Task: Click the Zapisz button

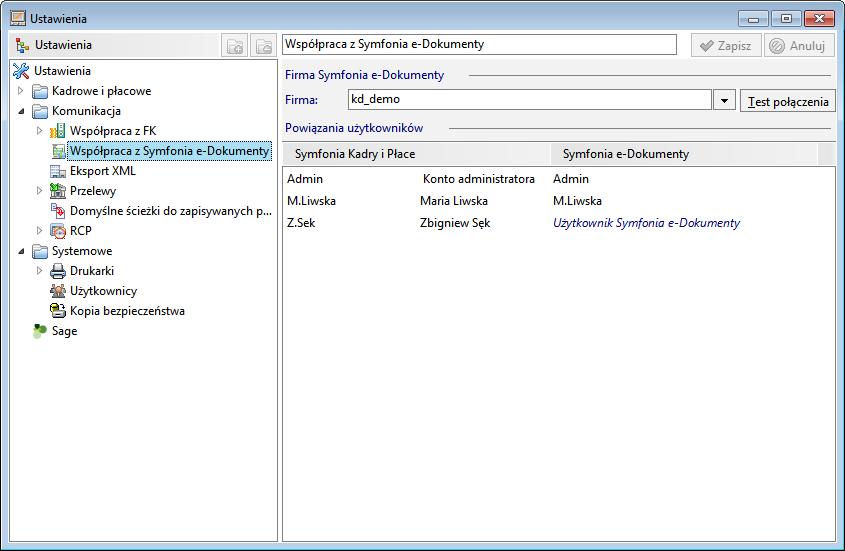Action: (726, 46)
